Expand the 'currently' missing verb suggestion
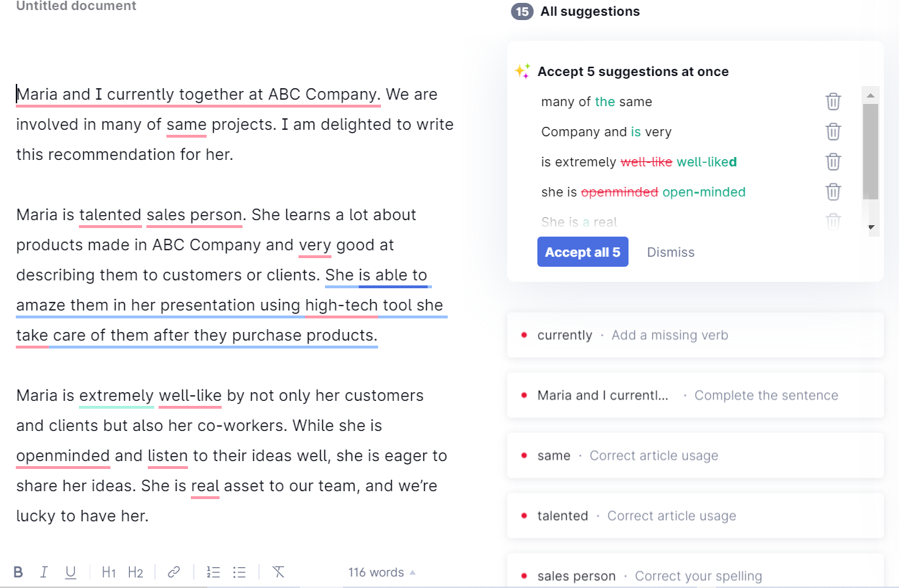This screenshot has width=899, height=588. 695,335
